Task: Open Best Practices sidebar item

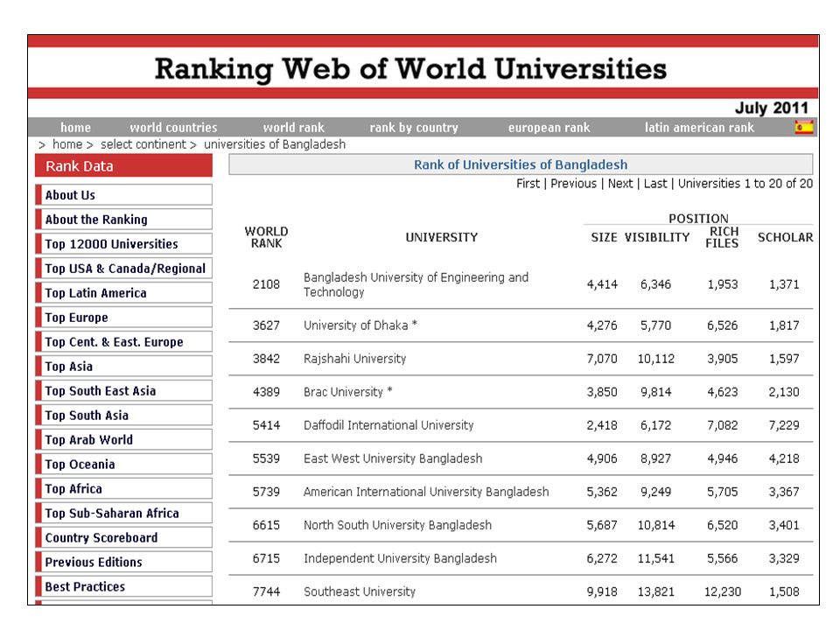Action: (123, 586)
